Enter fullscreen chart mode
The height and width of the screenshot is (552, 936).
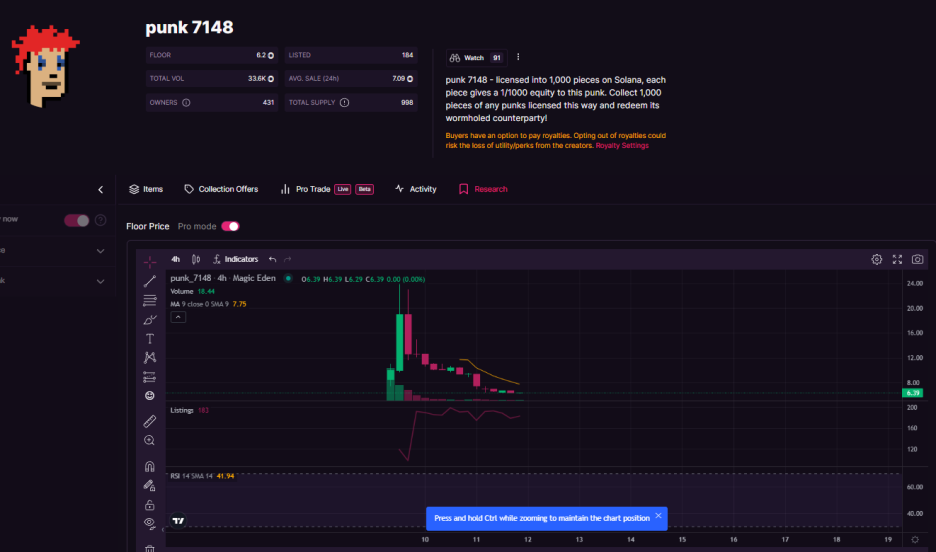[x=897, y=259]
